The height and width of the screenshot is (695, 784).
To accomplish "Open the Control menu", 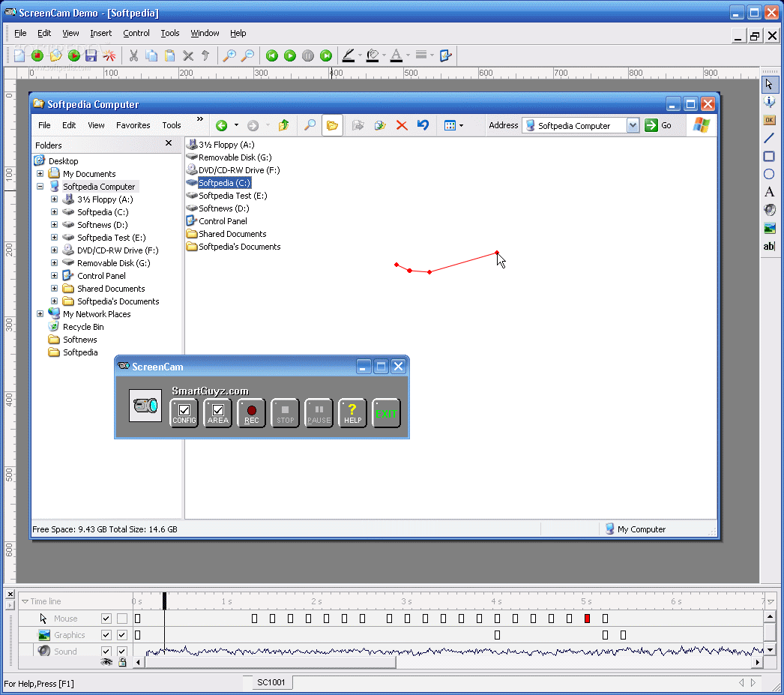I will point(136,33).
